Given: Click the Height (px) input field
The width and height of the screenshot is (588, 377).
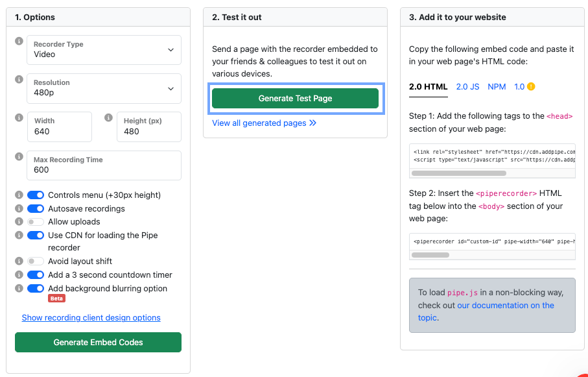Looking at the screenshot, I should point(149,127).
